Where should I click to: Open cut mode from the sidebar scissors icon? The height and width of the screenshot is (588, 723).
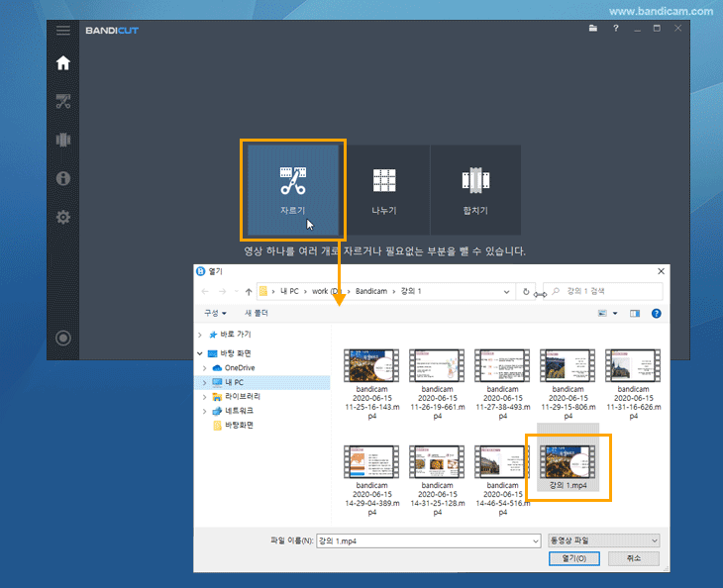[x=63, y=101]
